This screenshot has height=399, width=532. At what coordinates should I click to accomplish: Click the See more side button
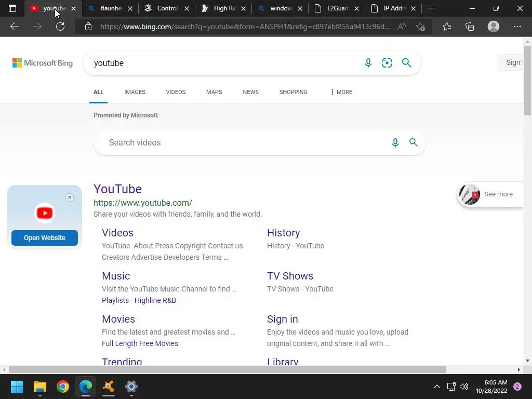[490, 194]
